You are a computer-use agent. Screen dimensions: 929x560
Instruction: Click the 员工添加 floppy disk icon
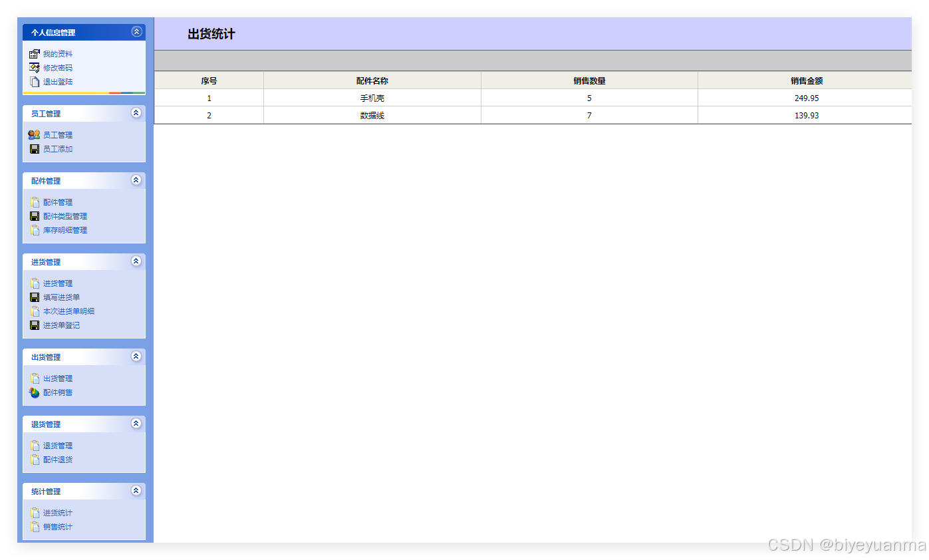pos(35,148)
